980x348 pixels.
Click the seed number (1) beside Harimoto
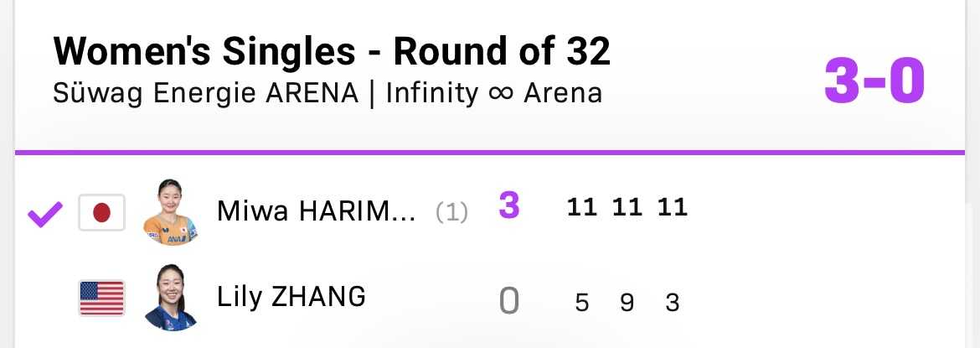click(451, 213)
